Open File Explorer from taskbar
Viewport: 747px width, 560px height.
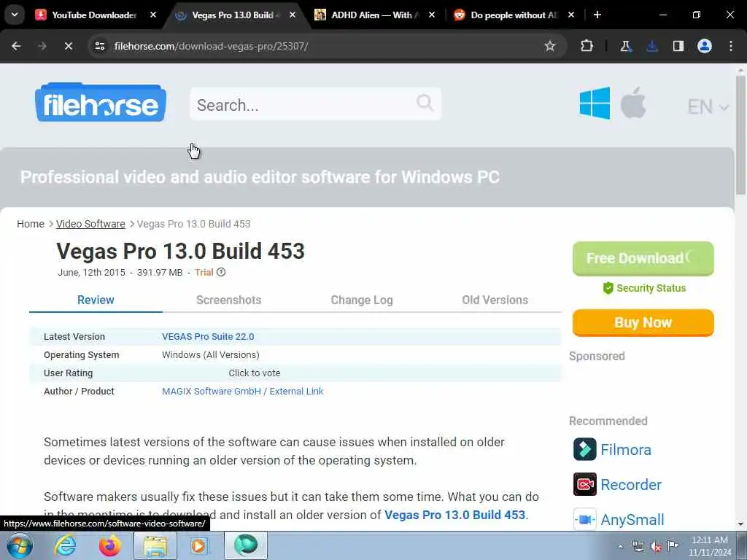click(x=155, y=545)
